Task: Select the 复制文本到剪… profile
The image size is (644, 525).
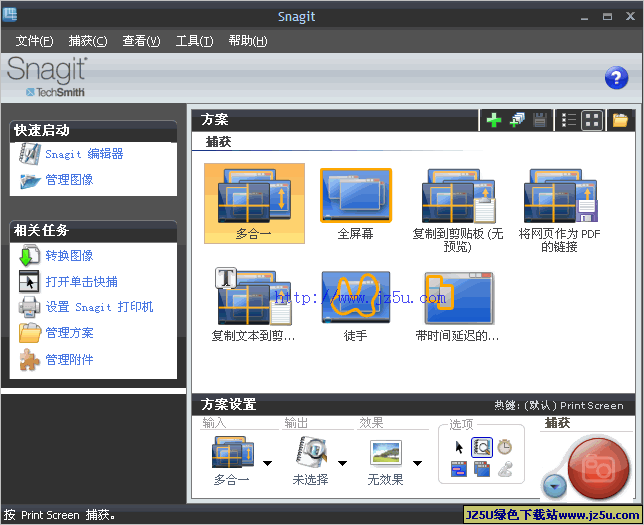Action: [x=253, y=305]
